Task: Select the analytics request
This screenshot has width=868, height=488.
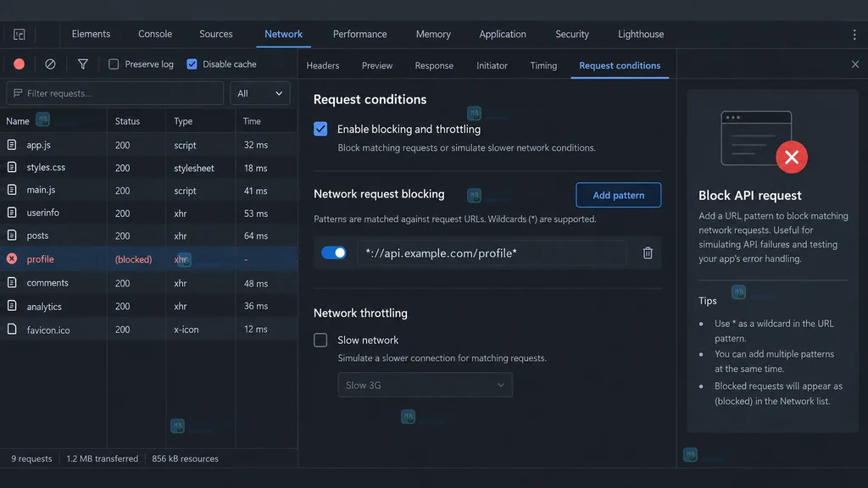Action: 149,306
